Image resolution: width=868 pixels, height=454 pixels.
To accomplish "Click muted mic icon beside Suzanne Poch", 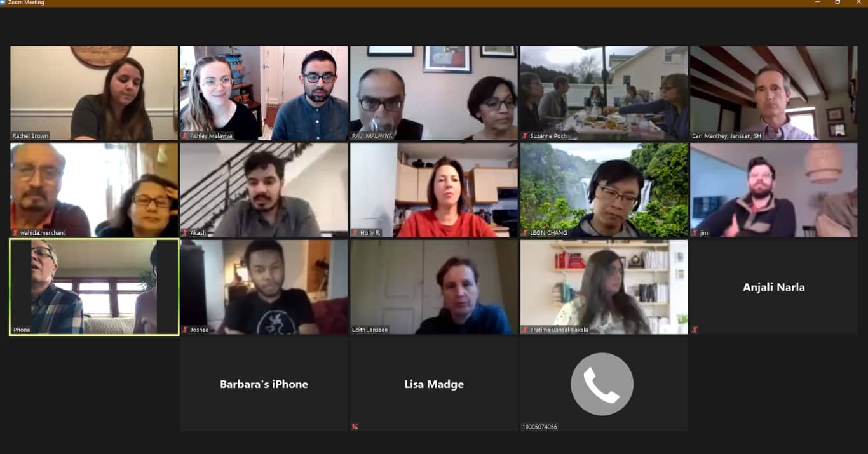I will [x=526, y=136].
